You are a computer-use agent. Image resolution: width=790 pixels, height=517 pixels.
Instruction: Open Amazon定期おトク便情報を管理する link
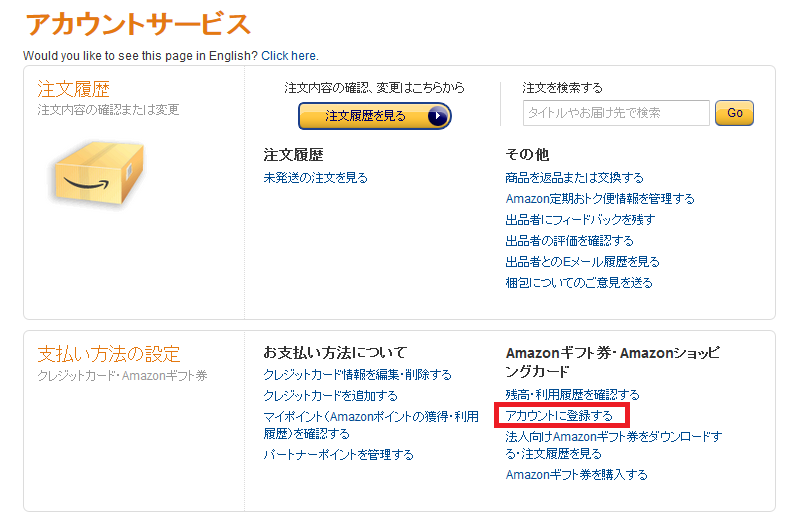tap(600, 199)
